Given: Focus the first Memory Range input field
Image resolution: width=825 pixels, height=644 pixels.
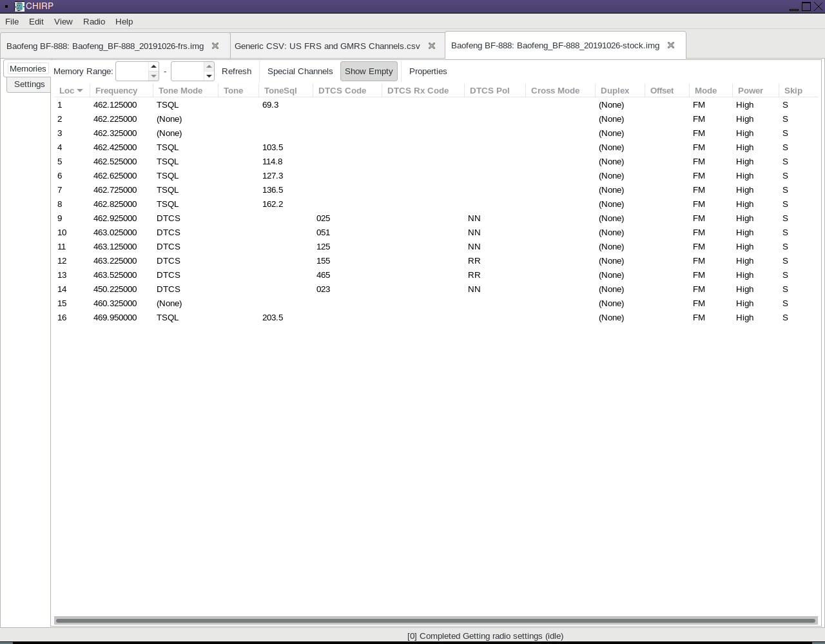Looking at the screenshot, I should 132,71.
